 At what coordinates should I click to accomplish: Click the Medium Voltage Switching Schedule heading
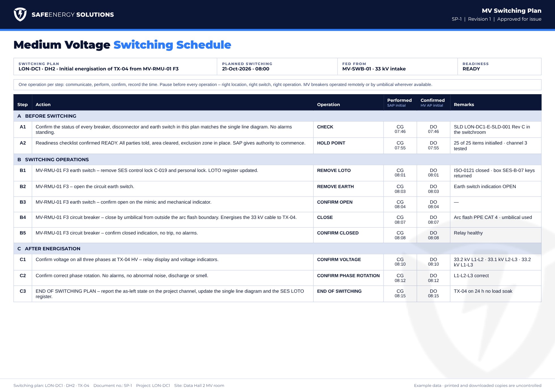click(122, 45)
